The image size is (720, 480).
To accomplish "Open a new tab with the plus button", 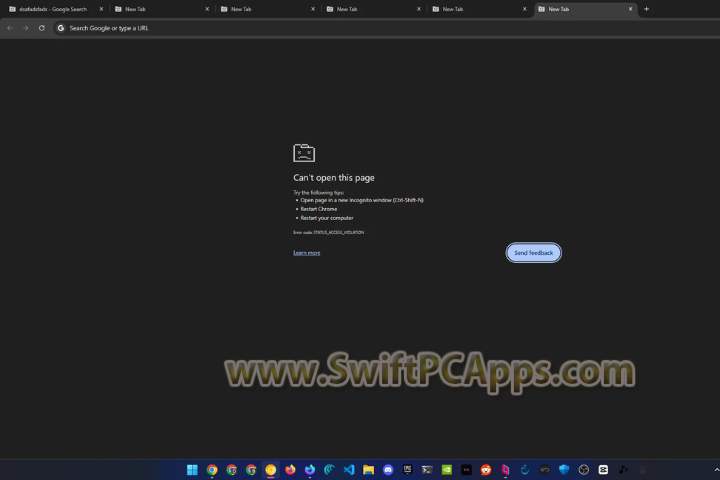I will pos(647,9).
